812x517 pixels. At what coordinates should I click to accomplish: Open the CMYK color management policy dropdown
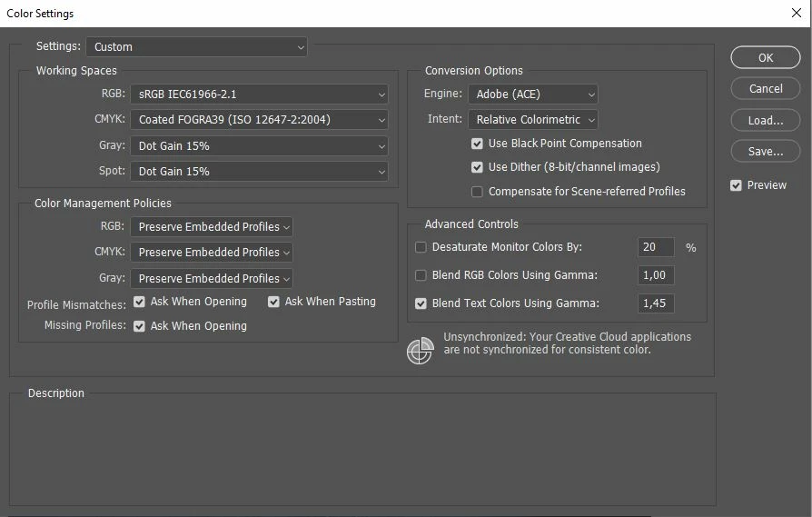(212, 253)
